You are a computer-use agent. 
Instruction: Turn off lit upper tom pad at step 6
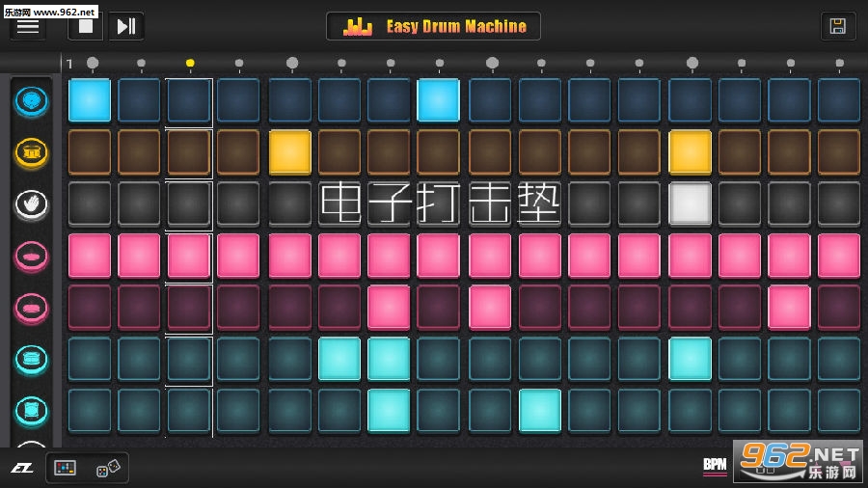(x=339, y=359)
